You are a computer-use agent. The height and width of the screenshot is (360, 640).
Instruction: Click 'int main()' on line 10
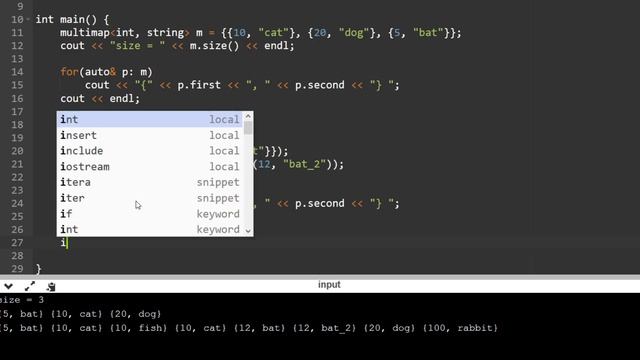[66, 19]
